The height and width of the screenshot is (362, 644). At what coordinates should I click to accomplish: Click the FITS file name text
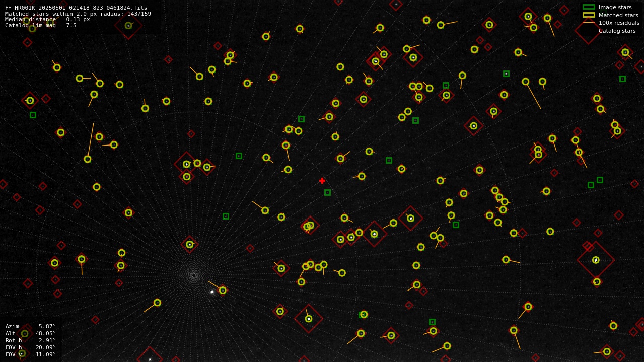(76, 8)
